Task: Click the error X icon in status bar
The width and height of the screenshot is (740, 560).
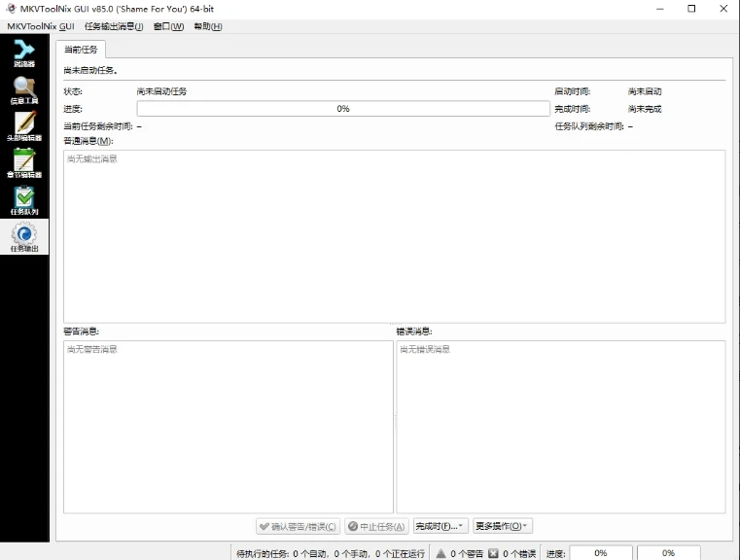Action: pos(493,553)
